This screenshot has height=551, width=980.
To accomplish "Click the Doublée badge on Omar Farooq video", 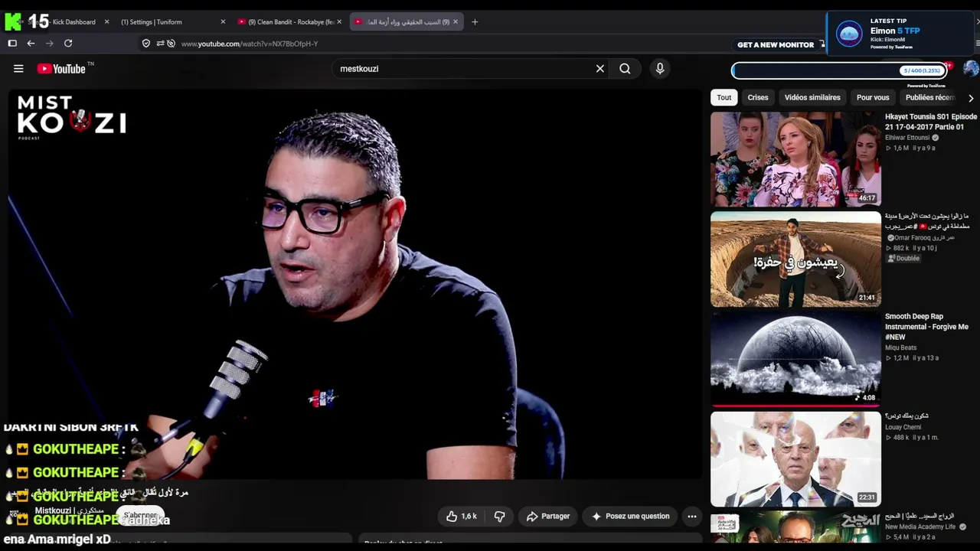I will coord(903,259).
